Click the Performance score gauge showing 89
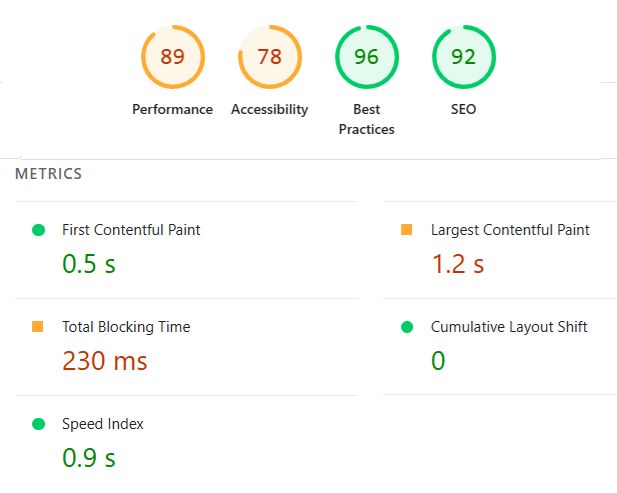 [172, 57]
